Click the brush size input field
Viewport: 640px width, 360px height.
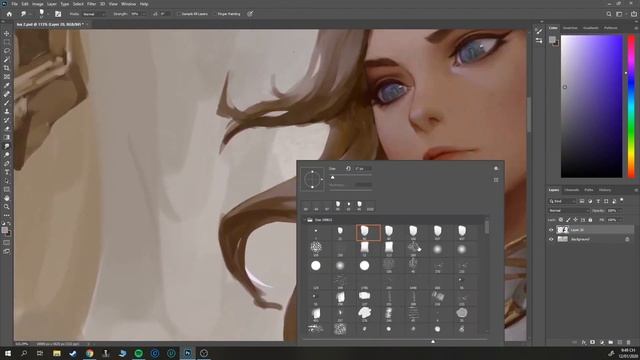point(363,168)
